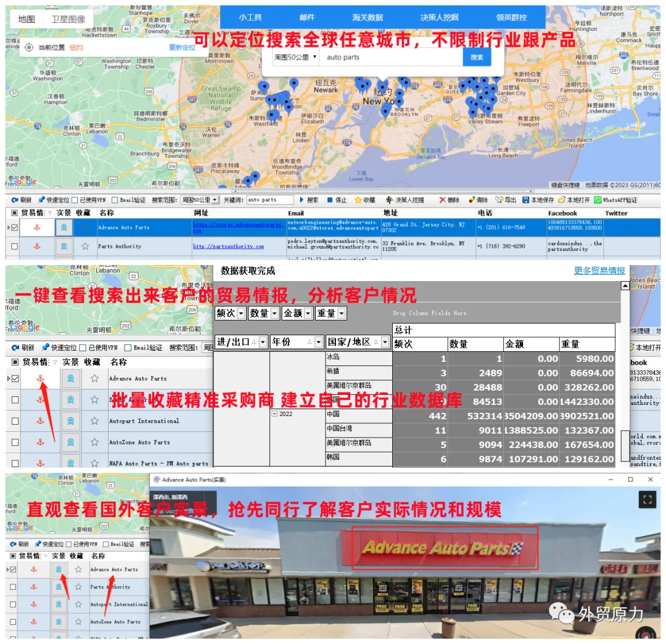The image size is (666, 644).
Task: Open 搜索范围 周围50公里 dropdown in top toolbar
Action: coord(200,200)
